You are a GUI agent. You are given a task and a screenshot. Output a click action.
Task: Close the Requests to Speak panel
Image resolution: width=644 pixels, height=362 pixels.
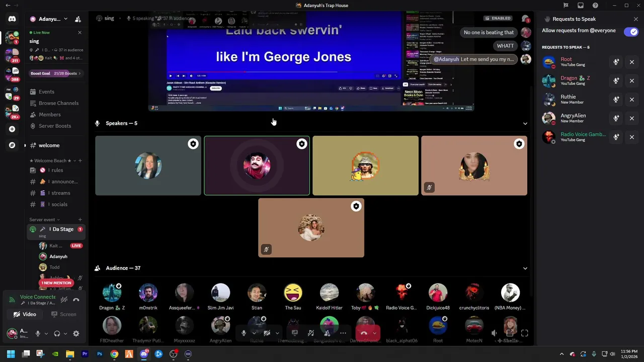(636, 19)
